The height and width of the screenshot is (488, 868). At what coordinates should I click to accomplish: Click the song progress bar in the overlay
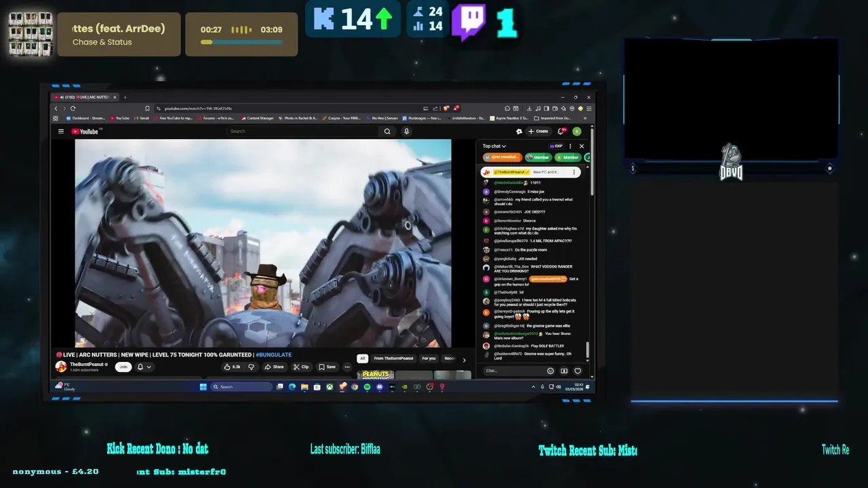coord(241,42)
